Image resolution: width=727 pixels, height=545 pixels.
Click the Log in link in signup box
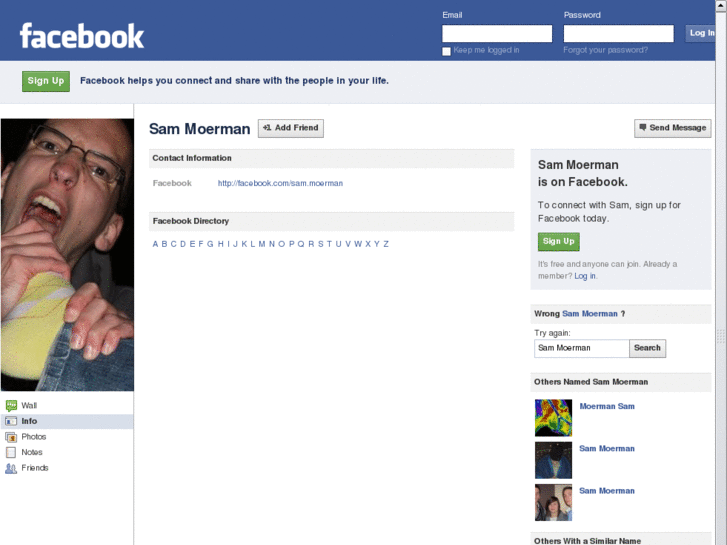coord(585,276)
